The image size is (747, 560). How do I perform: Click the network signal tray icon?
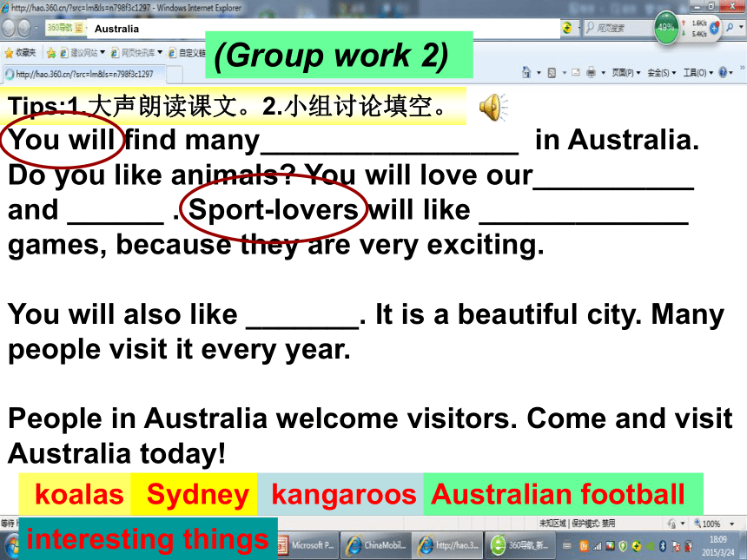pyautogui.click(x=597, y=546)
